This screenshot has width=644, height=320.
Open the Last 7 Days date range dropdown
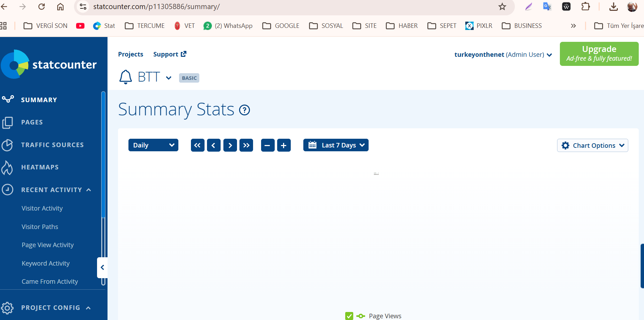point(336,145)
